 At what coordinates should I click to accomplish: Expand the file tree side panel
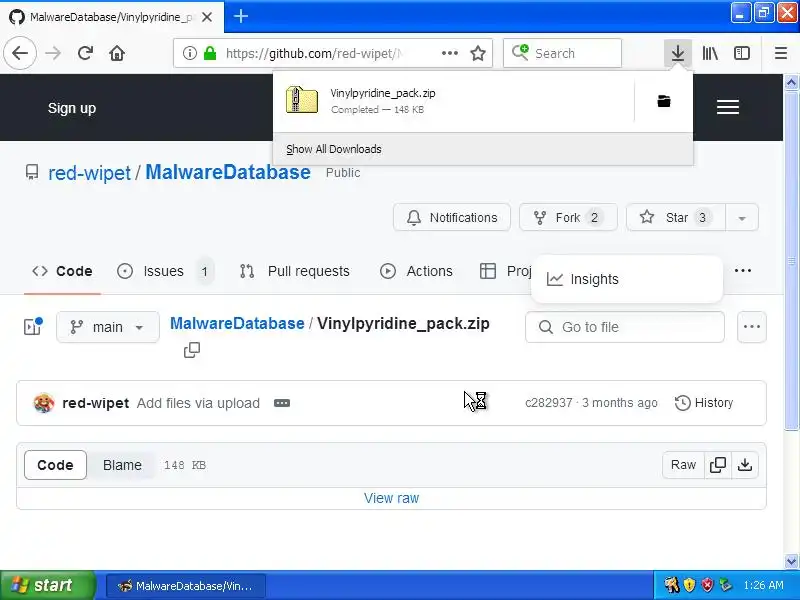[33, 327]
